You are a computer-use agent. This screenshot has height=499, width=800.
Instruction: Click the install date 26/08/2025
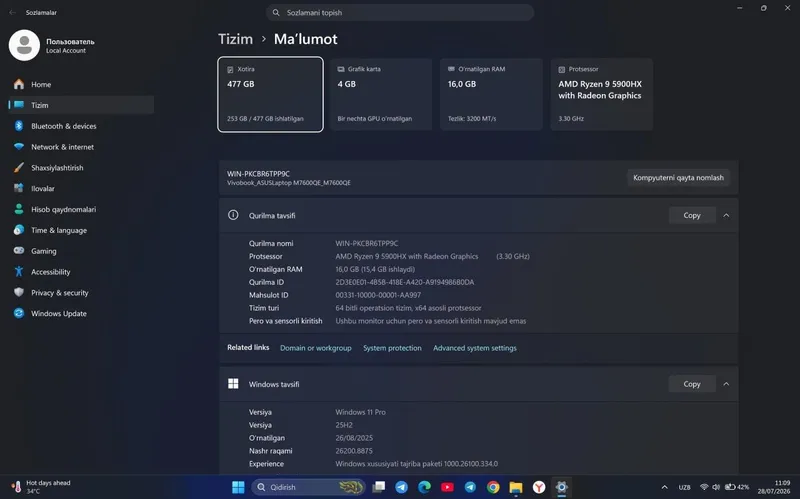(x=354, y=438)
